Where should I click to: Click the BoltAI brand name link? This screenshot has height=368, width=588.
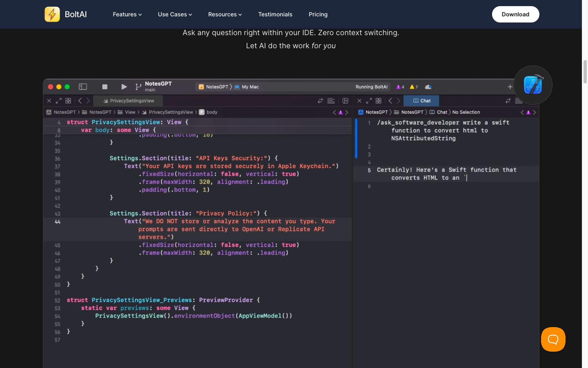tap(76, 14)
